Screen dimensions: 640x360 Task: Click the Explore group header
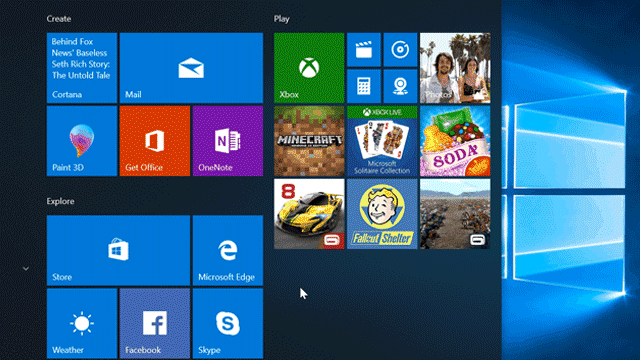pyautogui.click(x=60, y=201)
